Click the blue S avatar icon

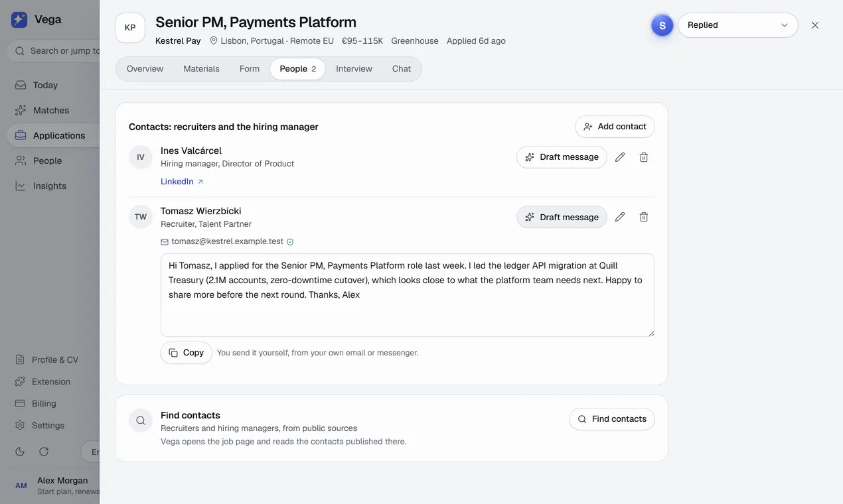(x=662, y=25)
